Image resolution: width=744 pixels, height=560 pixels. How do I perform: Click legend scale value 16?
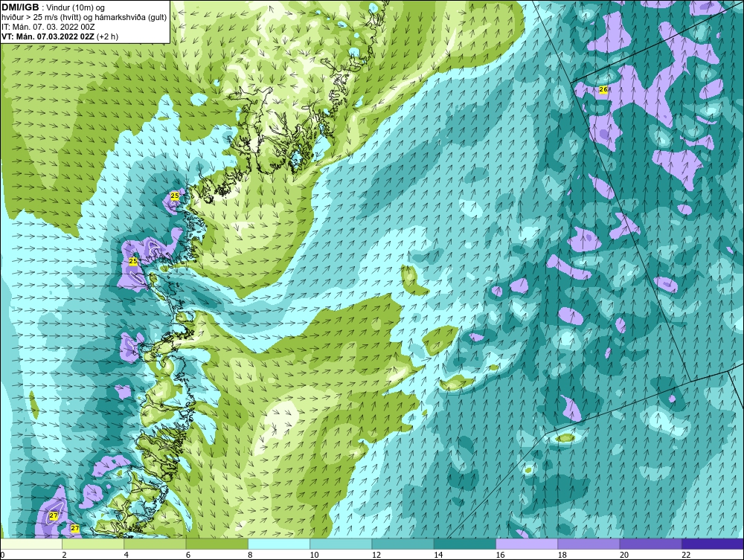500,556
